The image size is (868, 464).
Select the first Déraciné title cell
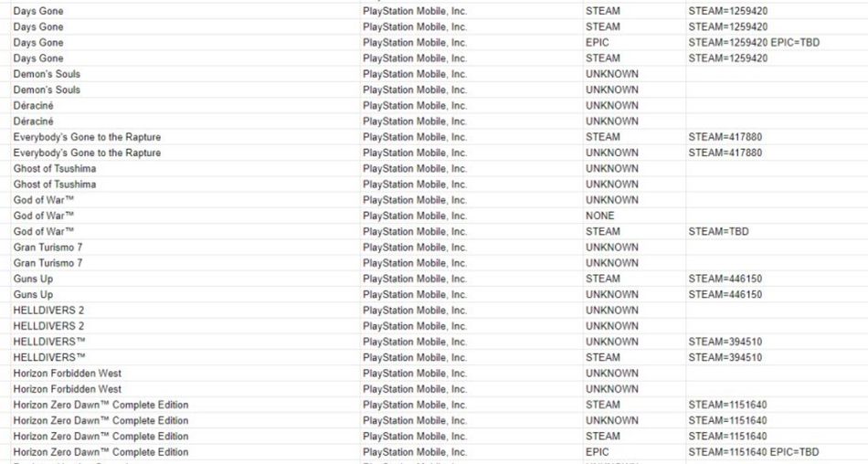click(x=185, y=106)
